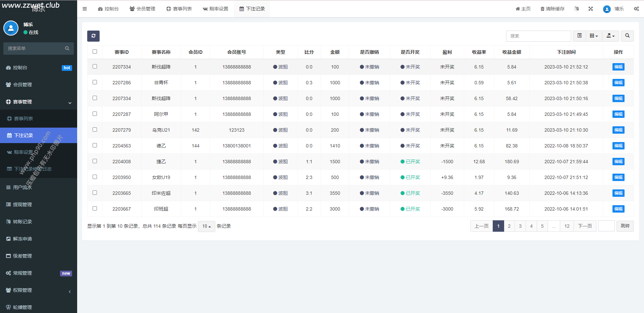Open 赛事列表 in the sidebar submenu
This screenshot has width=644, height=313.
click(x=39, y=119)
